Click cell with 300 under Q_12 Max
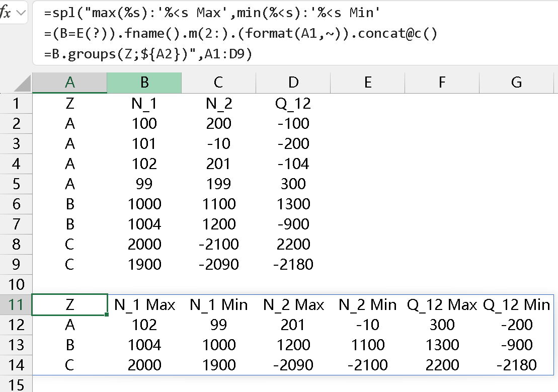The image size is (558, 392). (442, 325)
